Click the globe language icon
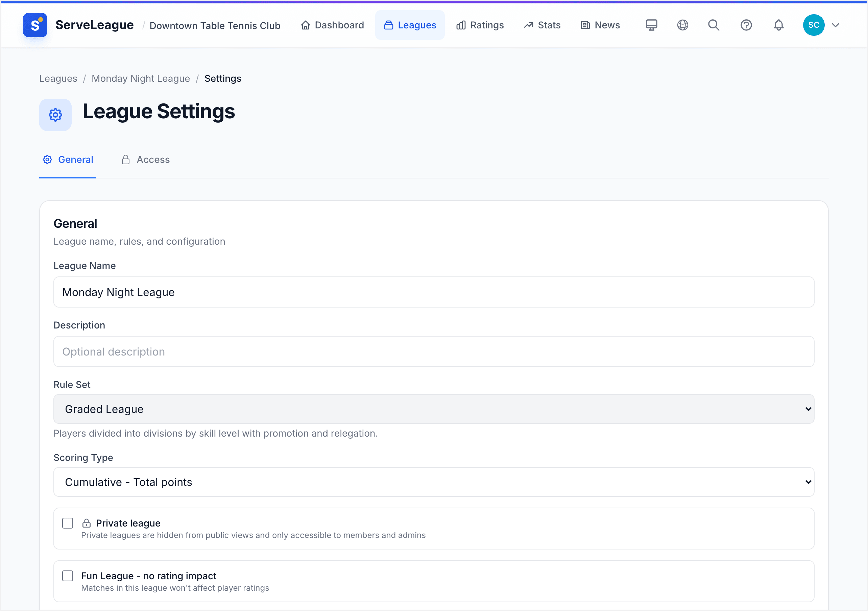 coord(682,25)
